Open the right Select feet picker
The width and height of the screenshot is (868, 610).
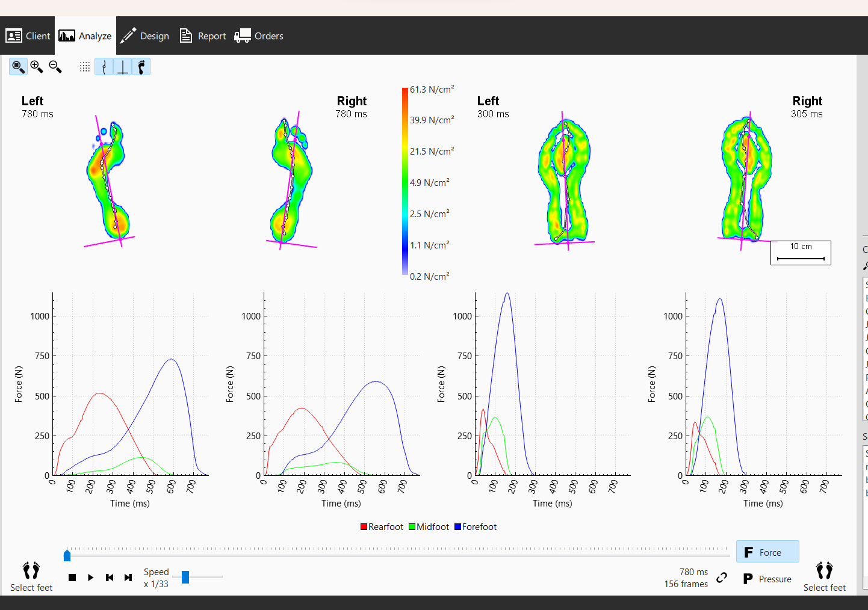824,576
